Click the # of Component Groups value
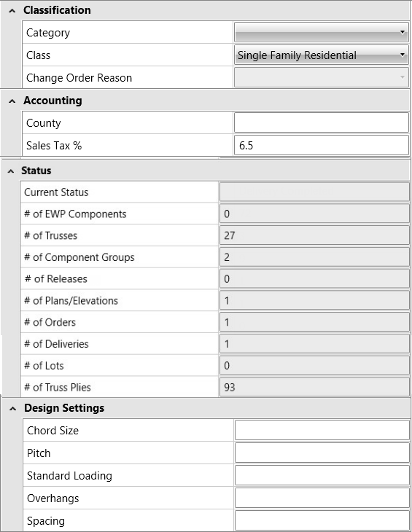Screen dimensions: 412x532 click(314, 257)
